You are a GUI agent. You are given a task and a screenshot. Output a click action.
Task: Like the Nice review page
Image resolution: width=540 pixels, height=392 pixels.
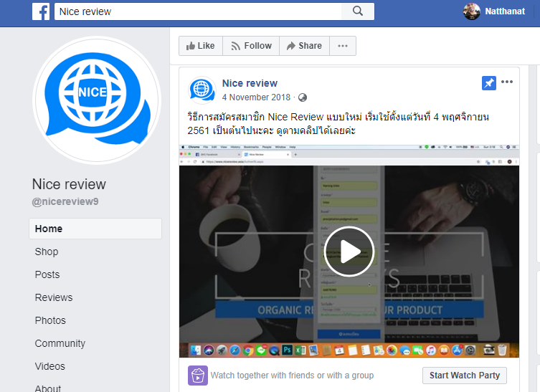click(x=201, y=46)
